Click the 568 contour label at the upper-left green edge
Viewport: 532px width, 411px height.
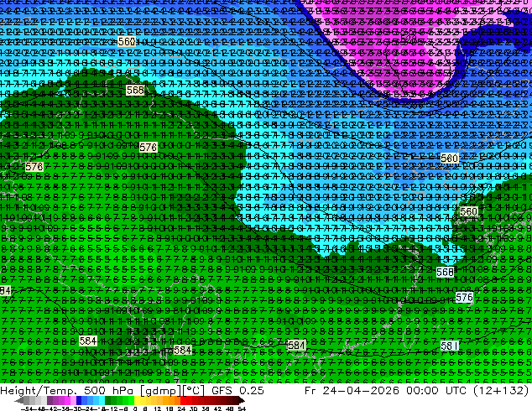[x=135, y=91]
